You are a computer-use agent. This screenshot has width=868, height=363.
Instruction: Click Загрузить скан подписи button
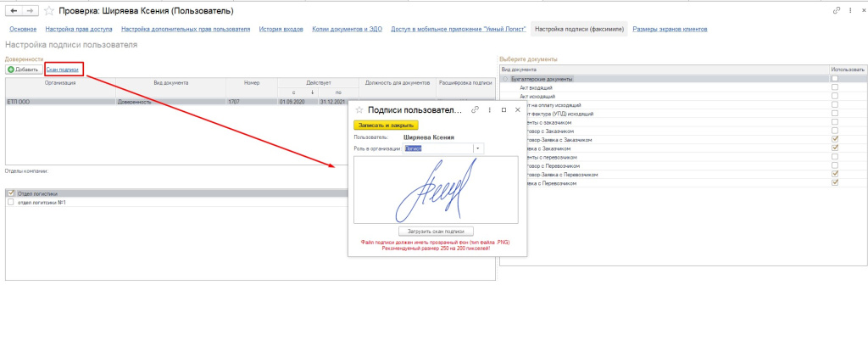pyautogui.click(x=437, y=231)
